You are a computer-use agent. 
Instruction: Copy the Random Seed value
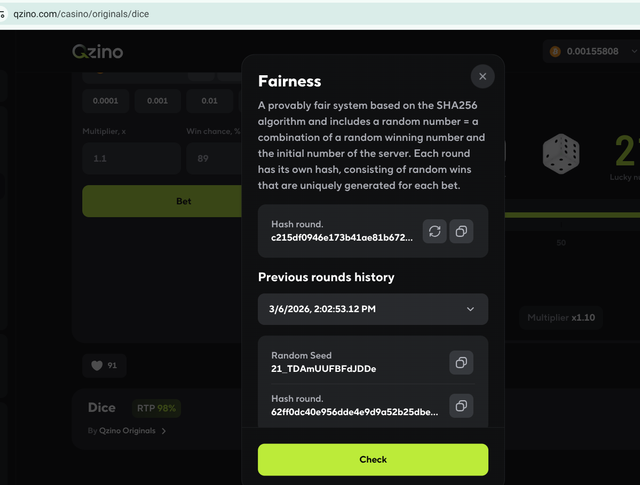(461, 363)
